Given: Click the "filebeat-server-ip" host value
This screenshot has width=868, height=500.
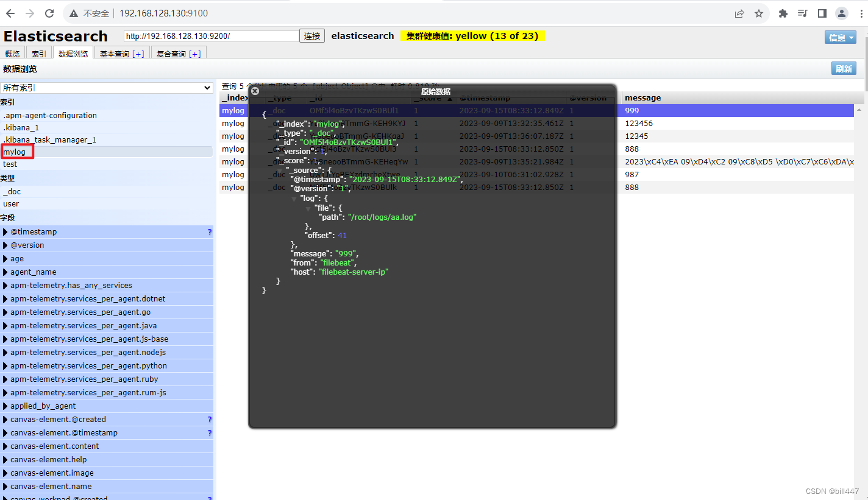Looking at the screenshot, I should click(354, 272).
